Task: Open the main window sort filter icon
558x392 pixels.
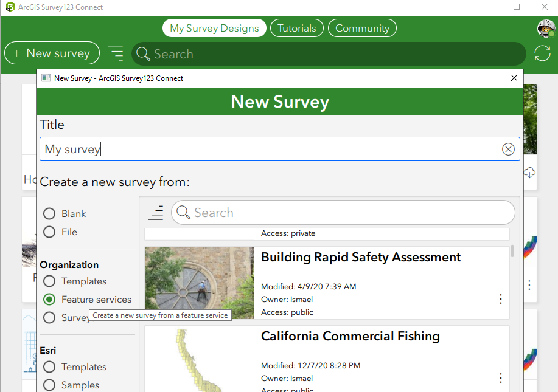Action: pyautogui.click(x=116, y=53)
